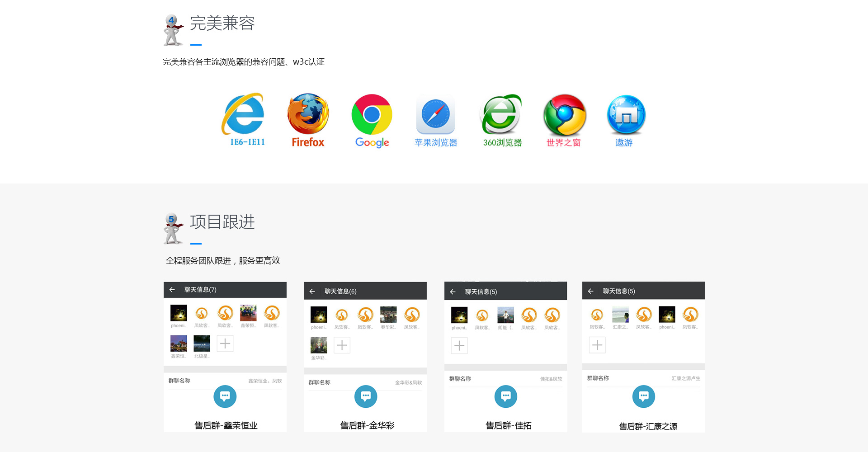The image size is (868, 452).
Task: Click the 项目跟进 section heading
Action: [x=222, y=222]
